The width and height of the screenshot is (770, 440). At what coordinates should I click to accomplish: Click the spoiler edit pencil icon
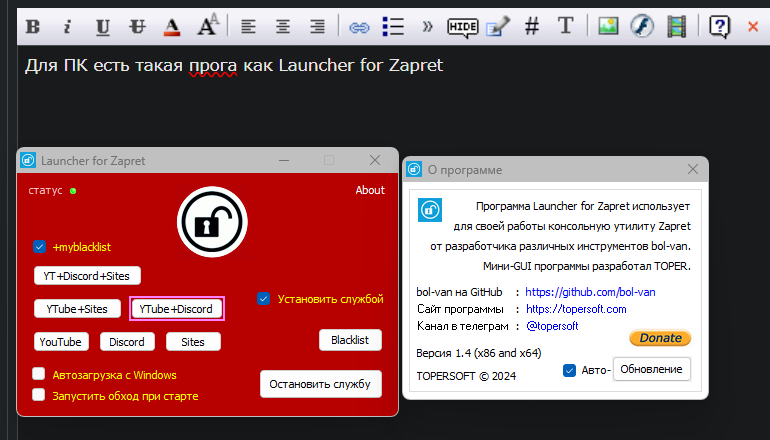coord(498,27)
